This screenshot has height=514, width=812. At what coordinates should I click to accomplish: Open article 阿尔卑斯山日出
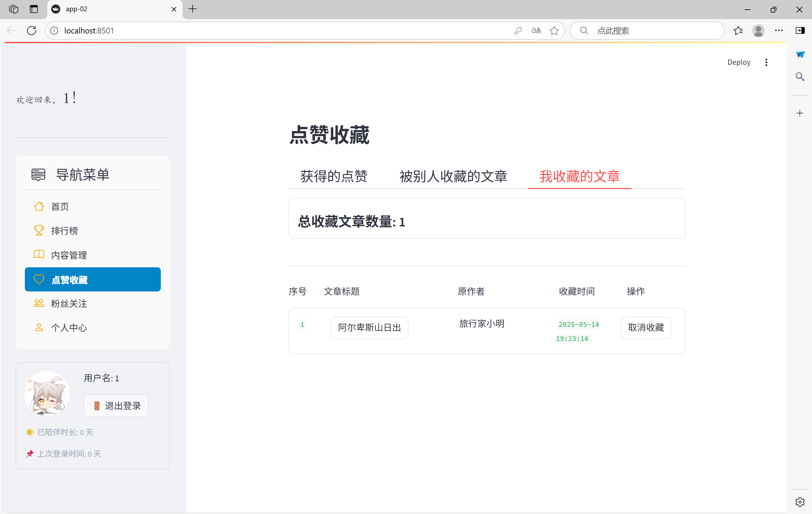point(369,328)
